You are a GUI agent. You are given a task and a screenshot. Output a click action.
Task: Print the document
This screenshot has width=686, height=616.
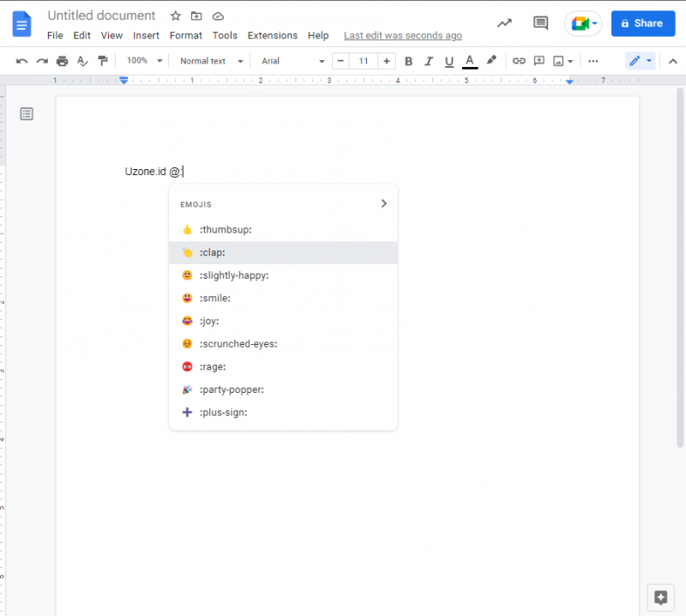62,61
